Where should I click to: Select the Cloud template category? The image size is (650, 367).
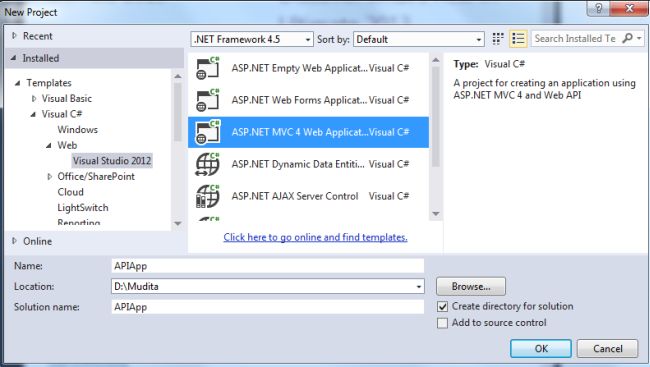tap(70, 192)
